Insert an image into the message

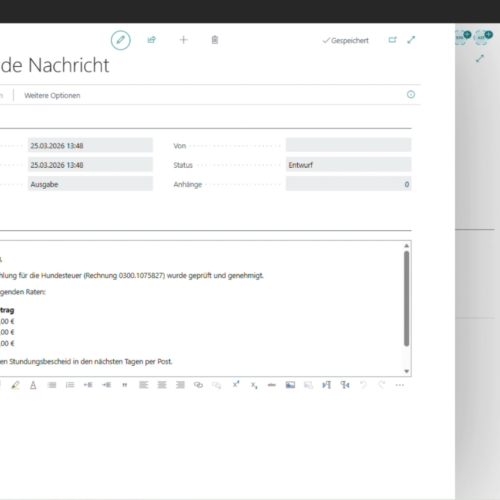[x=290, y=385]
